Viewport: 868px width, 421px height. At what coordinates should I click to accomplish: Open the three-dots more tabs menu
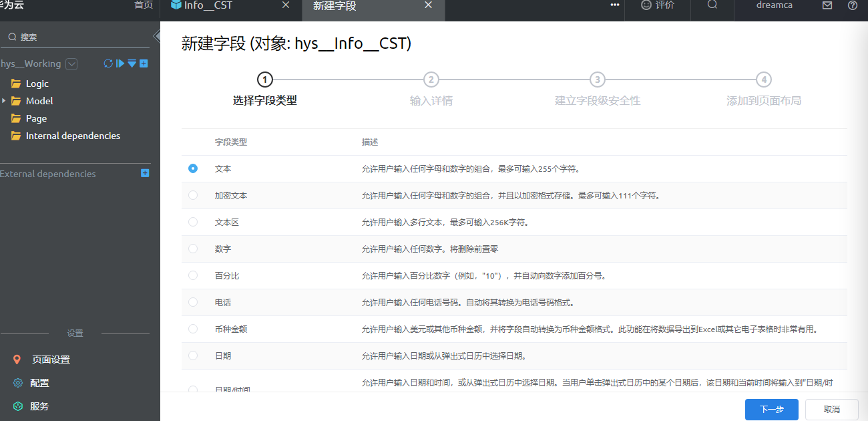pyautogui.click(x=615, y=5)
